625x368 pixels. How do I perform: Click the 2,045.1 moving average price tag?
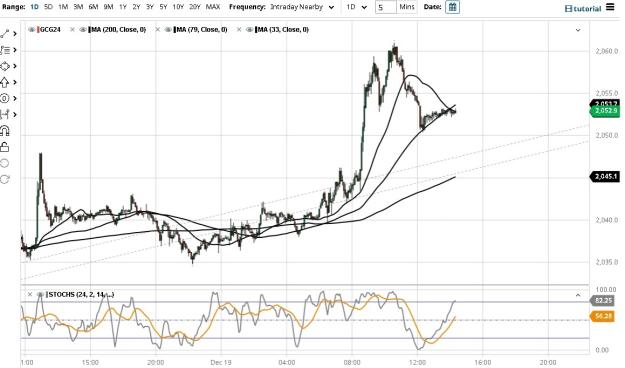(x=605, y=176)
